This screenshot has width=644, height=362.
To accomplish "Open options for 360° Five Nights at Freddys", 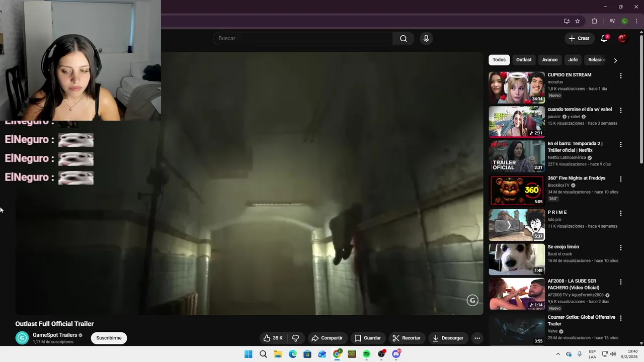I will coord(620,179).
